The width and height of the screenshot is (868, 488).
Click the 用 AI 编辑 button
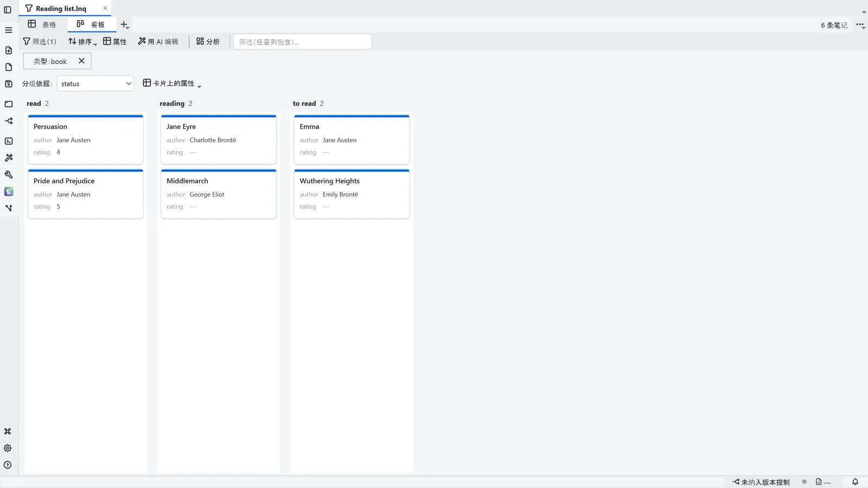point(158,41)
